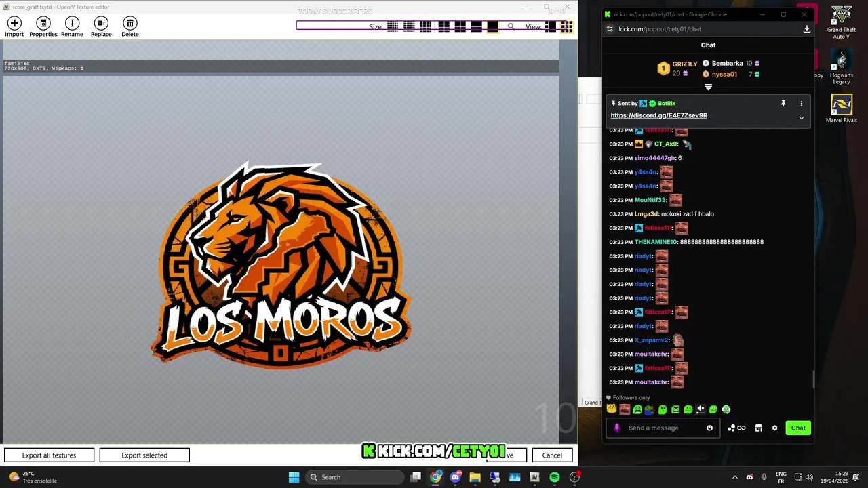Click the chat scrollbar thumb
868x488 pixels.
[814, 379]
